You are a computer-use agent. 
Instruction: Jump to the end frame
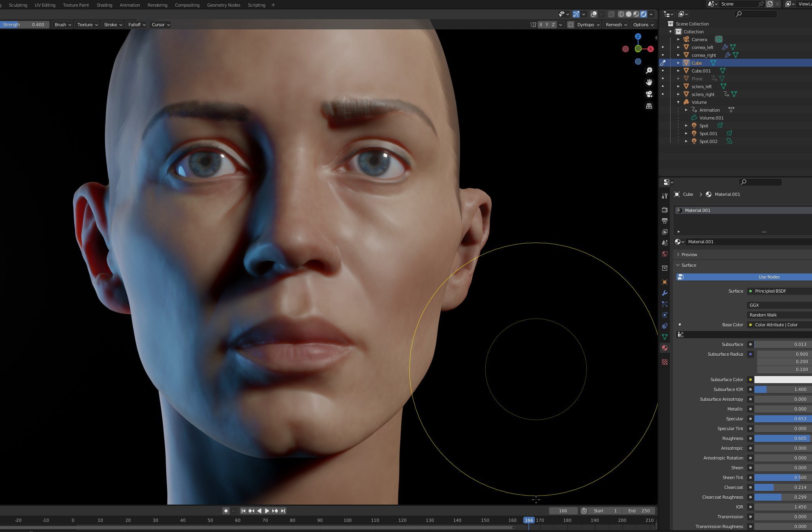(283, 511)
